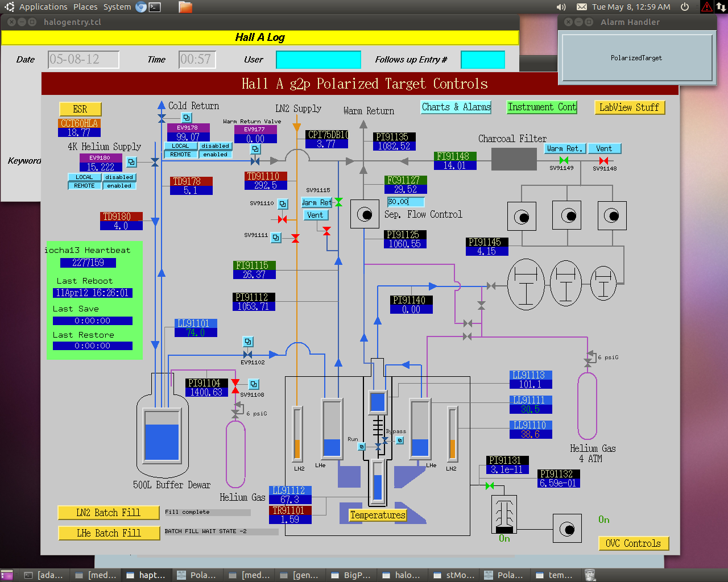728x582 pixels.
Task: Open the Applications menu
Action: click(43, 7)
